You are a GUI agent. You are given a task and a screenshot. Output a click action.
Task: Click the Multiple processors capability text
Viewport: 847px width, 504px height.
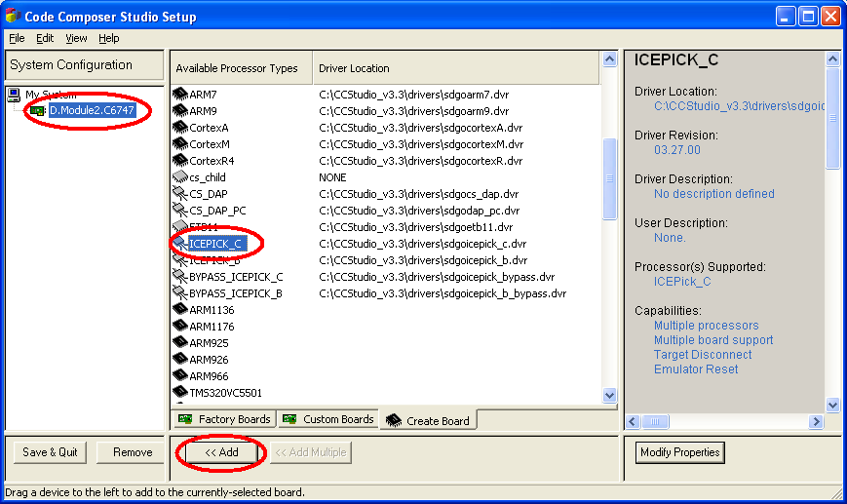(706, 326)
